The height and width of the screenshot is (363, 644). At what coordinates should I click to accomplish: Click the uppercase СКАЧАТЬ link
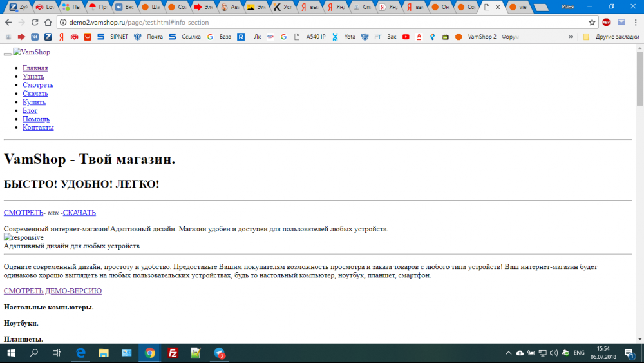pyautogui.click(x=79, y=213)
